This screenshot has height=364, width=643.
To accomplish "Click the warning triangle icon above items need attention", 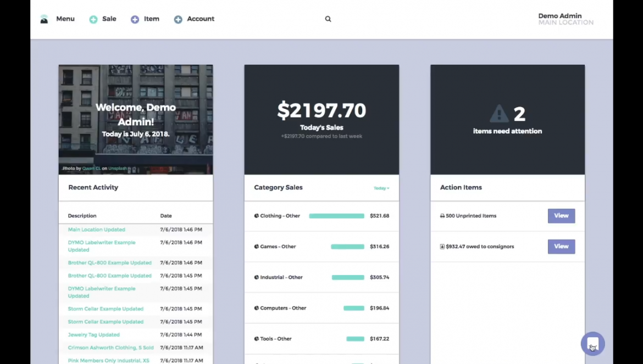I will [x=499, y=114].
